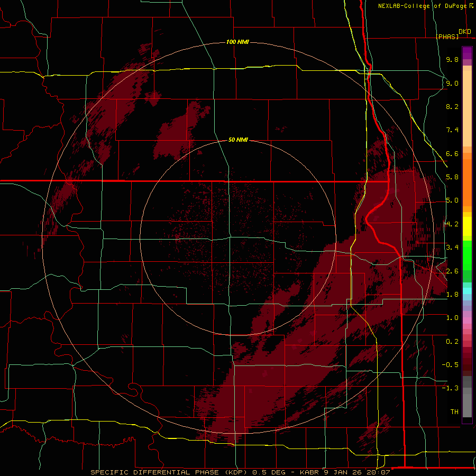Click the cyan segment of the color bar
This screenshot has width=476, height=476.
tap(467, 290)
